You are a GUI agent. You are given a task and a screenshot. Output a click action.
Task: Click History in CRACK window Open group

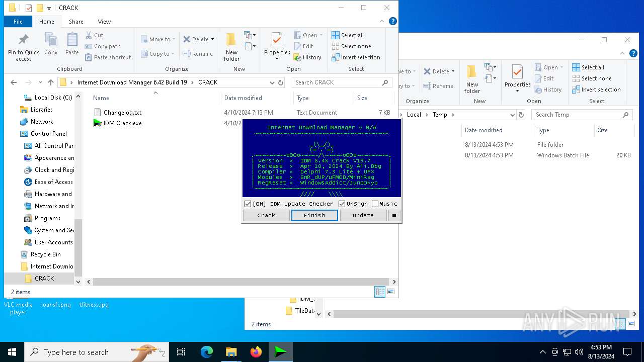307,57
